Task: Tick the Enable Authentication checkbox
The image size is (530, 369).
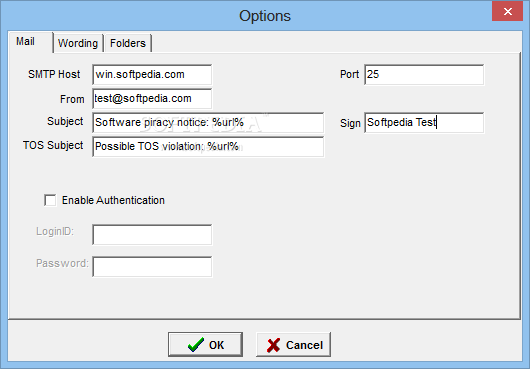Action: pyautogui.click(x=50, y=200)
